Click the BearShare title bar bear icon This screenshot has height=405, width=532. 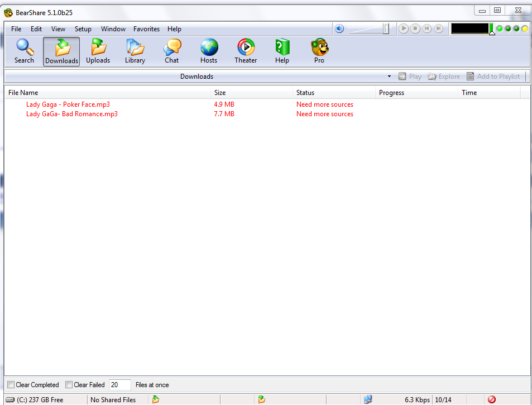pyautogui.click(x=8, y=13)
